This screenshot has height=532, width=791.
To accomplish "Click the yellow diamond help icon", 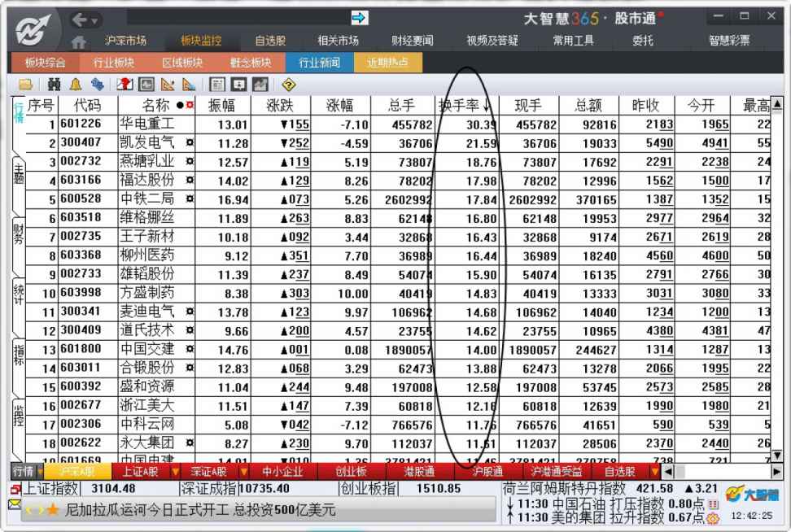I will (x=289, y=85).
